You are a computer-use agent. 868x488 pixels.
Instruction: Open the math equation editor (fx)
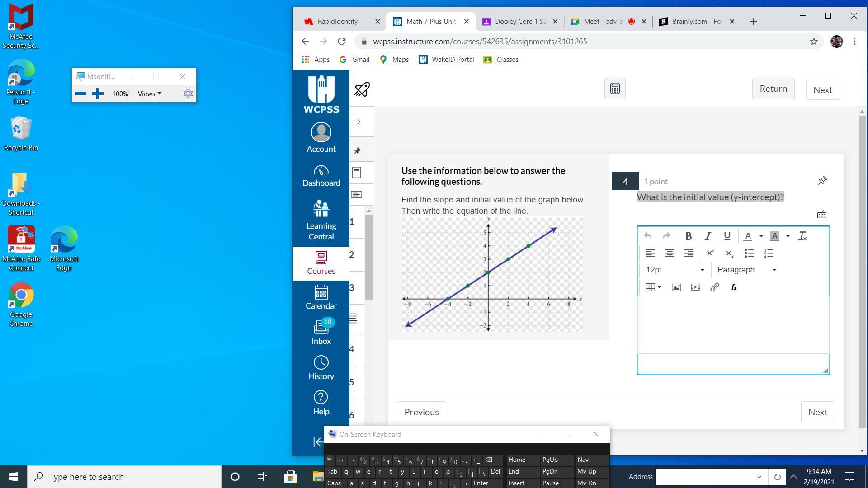coord(734,287)
